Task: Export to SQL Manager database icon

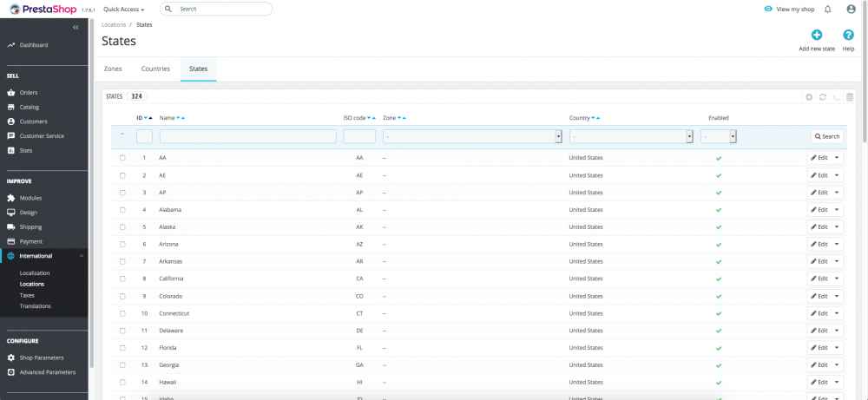Action: pos(850,97)
